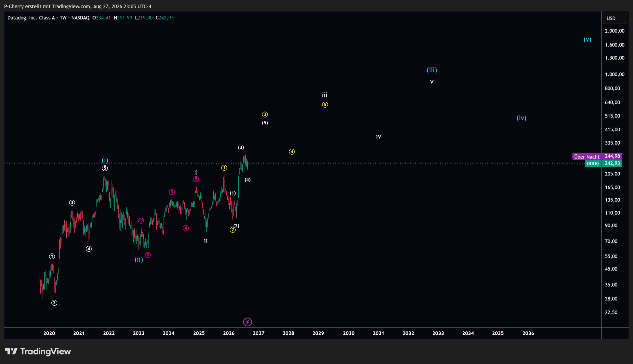Select the white roman ii wave label

pos(206,240)
